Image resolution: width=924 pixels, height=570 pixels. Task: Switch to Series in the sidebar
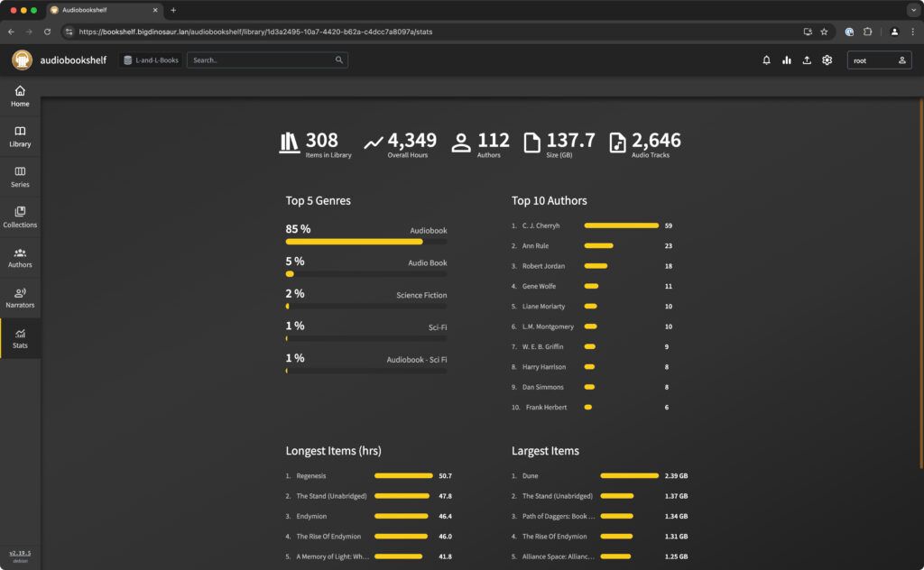click(x=20, y=177)
